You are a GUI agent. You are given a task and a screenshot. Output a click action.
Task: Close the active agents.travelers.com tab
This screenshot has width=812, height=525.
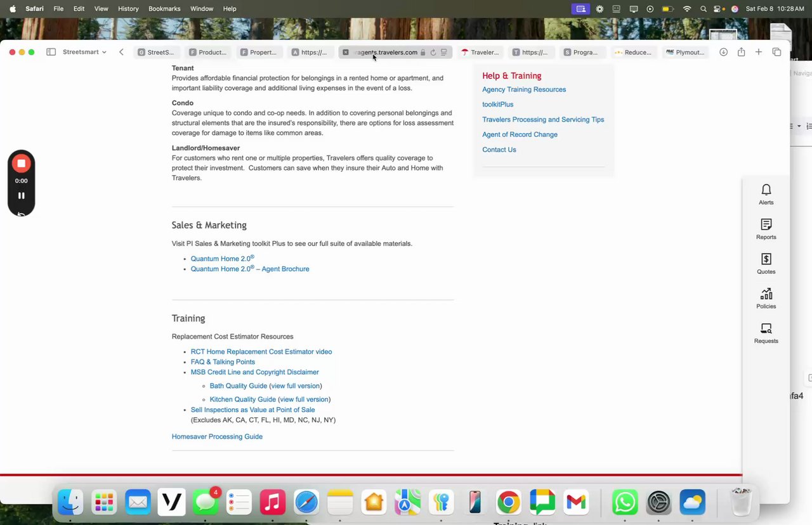[346, 53]
